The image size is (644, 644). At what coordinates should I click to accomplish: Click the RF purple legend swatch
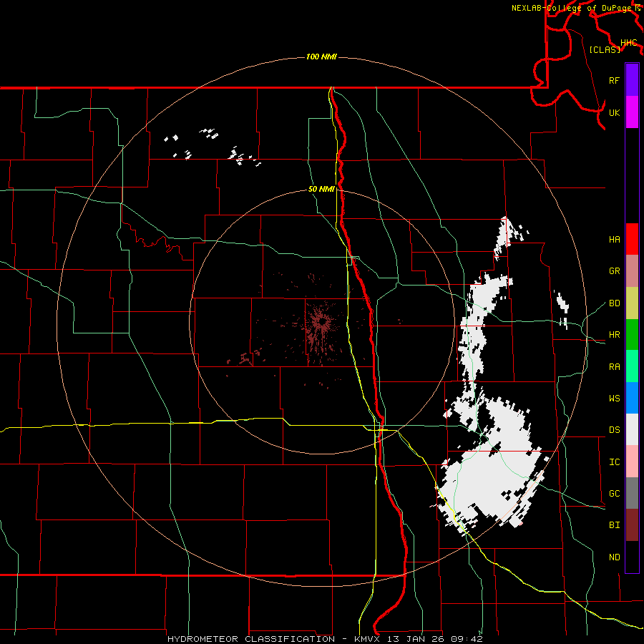632,80
